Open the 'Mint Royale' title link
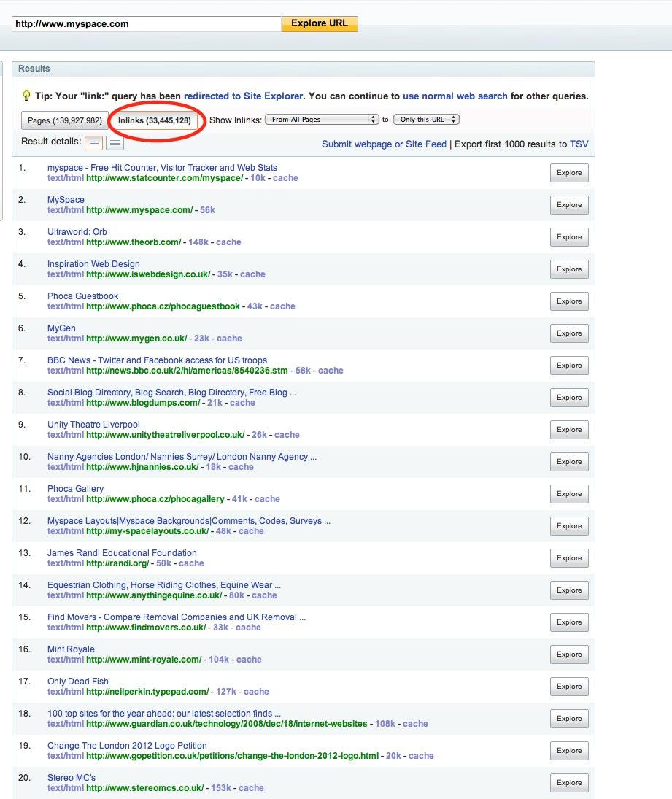This screenshot has height=799, width=672. pos(71,649)
